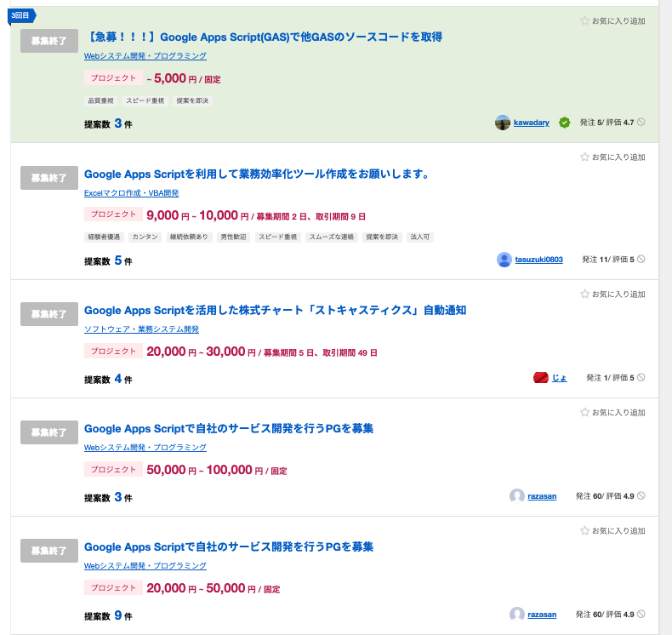Click the block icon next to tasuzuki0803's rating
Screen dimensions: 672x635
641,259
